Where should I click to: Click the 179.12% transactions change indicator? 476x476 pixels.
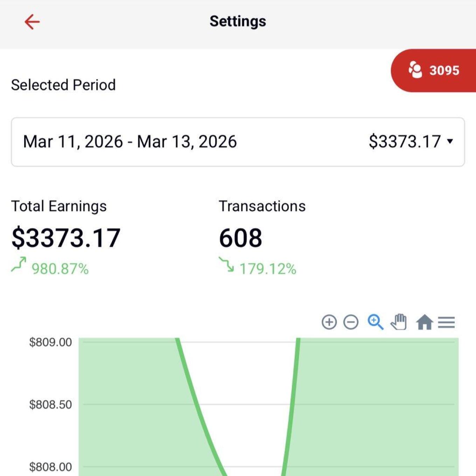(x=268, y=269)
